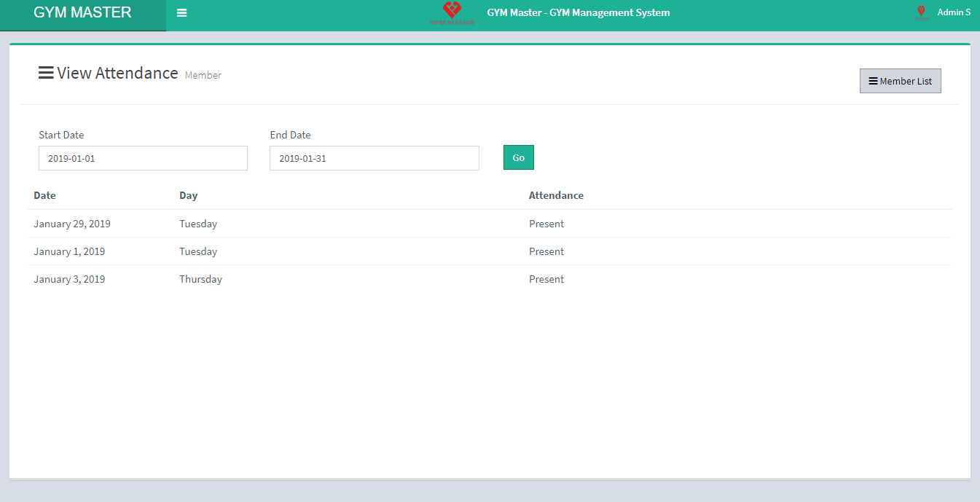The height and width of the screenshot is (502, 980).
Task: Click the GYM Management System header title
Action: [x=578, y=12]
